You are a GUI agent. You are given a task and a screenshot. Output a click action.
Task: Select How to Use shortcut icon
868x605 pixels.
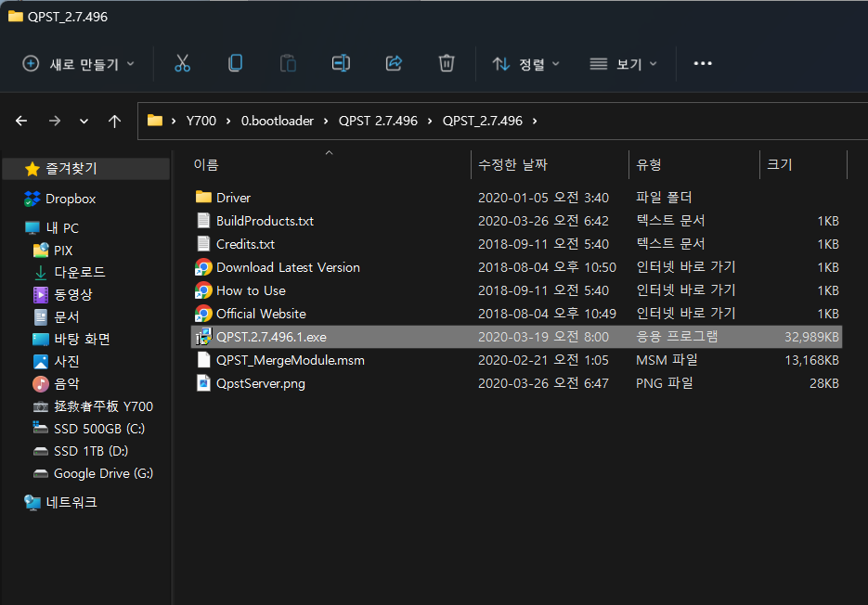coord(203,290)
